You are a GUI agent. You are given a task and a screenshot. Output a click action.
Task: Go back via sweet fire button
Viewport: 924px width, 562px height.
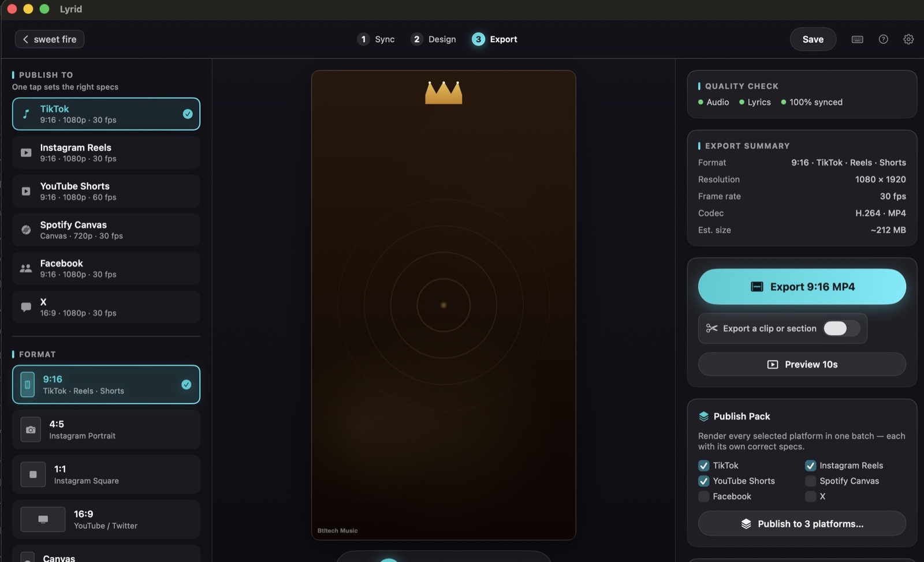point(50,39)
